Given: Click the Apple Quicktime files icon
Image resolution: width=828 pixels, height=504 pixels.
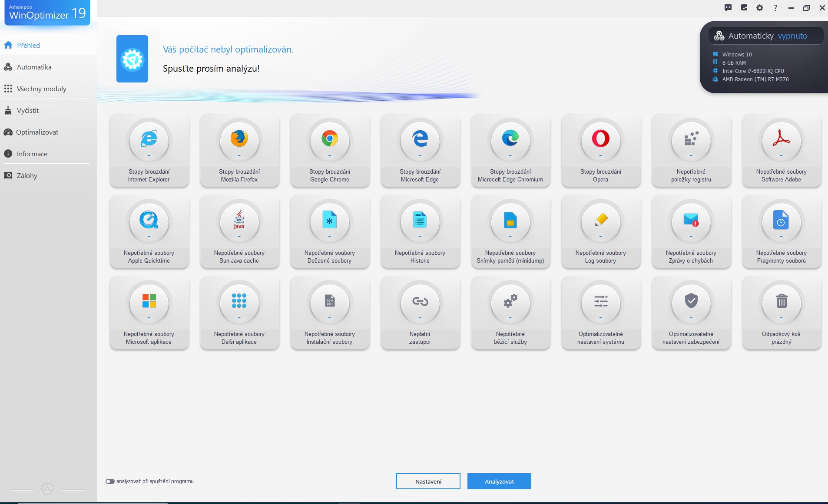Looking at the screenshot, I should tap(149, 221).
